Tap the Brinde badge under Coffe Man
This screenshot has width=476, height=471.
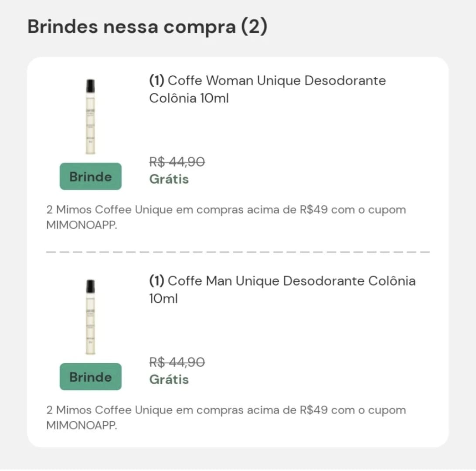tap(91, 377)
